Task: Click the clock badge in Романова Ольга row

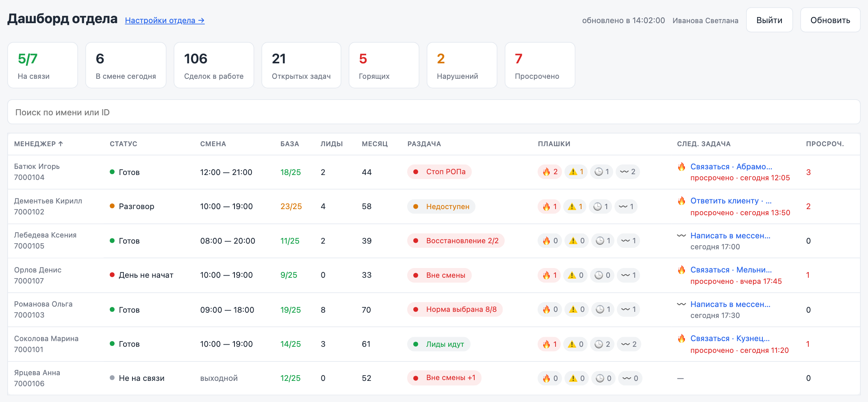Action: pyautogui.click(x=603, y=309)
